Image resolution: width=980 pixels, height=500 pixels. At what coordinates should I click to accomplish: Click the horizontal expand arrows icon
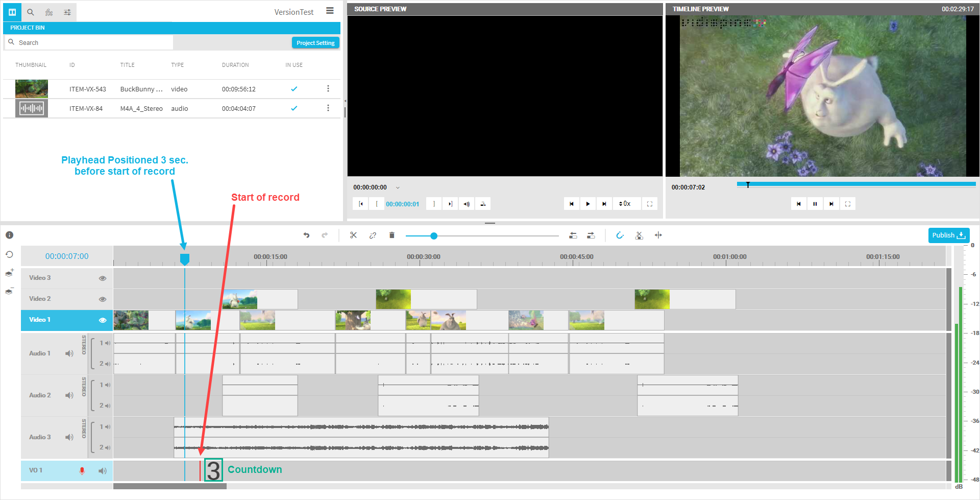[x=658, y=235]
